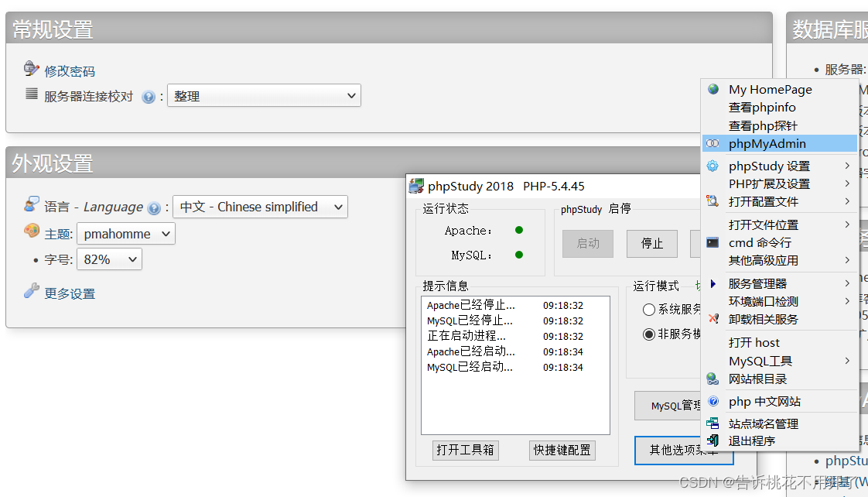Click the red icon beside 卸载相关服务
This screenshot has height=497, width=868.
click(x=713, y=319)
